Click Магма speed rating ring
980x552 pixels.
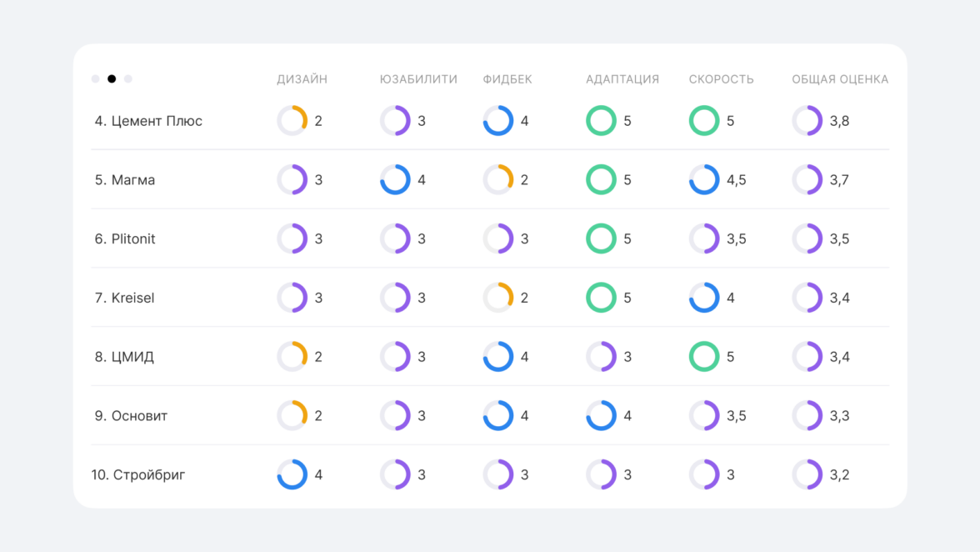tap(704, 180)
